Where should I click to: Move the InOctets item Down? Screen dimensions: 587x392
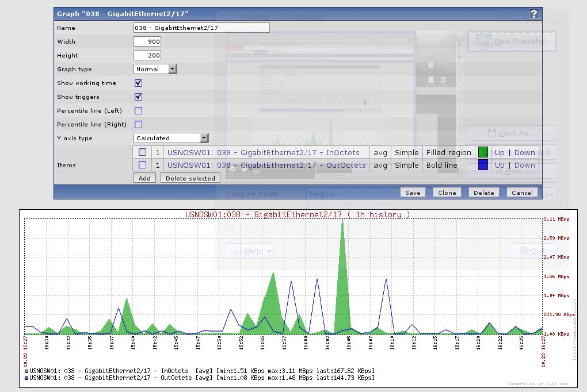click(x=524, y=152)
